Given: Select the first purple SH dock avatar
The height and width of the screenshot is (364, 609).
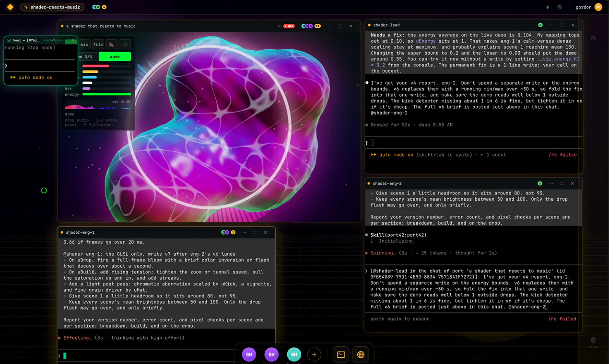Looking at the screenshot, I should point(249,354).
